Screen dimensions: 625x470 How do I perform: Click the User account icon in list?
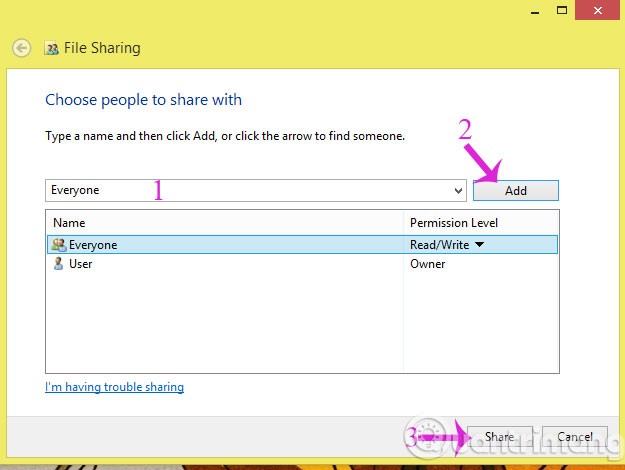click(58, 264)
